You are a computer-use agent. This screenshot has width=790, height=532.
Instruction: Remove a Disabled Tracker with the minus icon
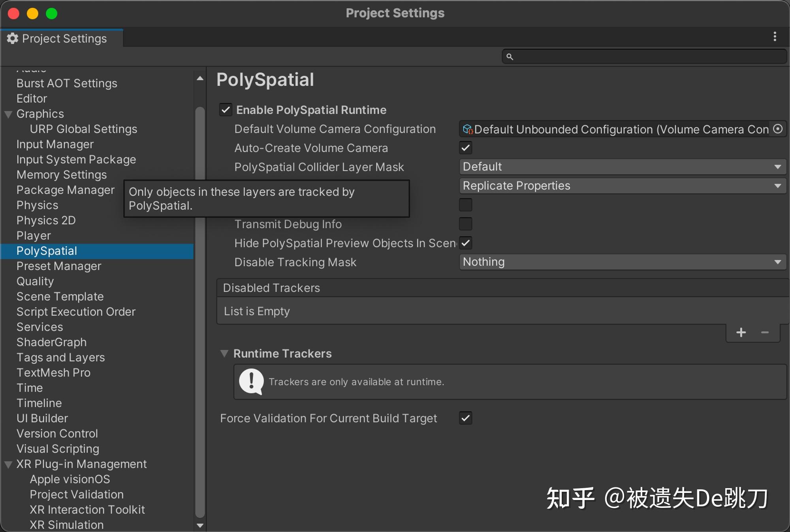pyautogui.click(x=765, y=332)
